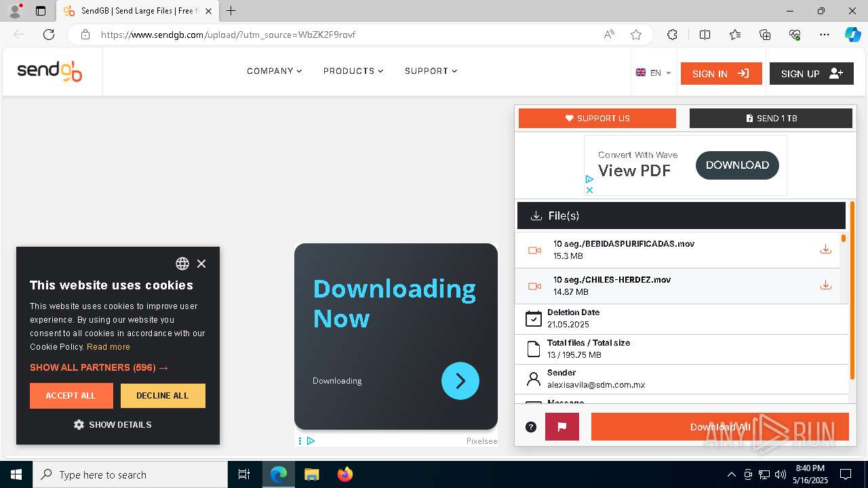Screen dimensions: 868x488
Task: Click the address bar URL
Action: coord(228,35)
